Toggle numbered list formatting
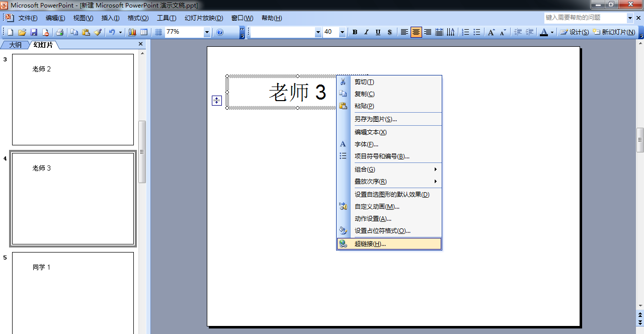The width and height of the screenshot is (644, 334). [465, 32]
